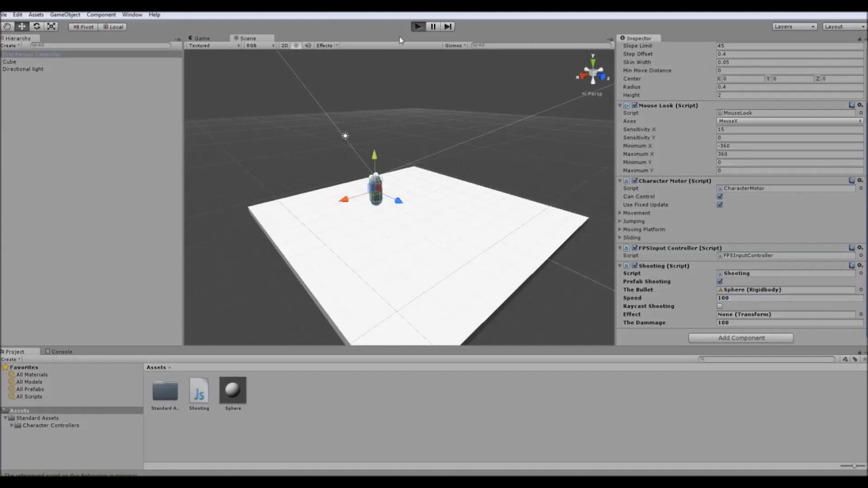Open the Window menu
The width and height of the screenshot is (868, 488).
[x=132, y=14]
